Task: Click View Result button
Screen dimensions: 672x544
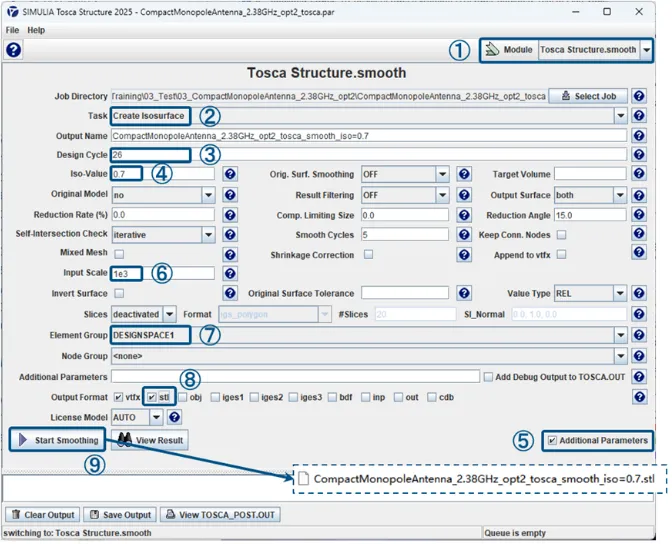Action: (x=150, y=440)
